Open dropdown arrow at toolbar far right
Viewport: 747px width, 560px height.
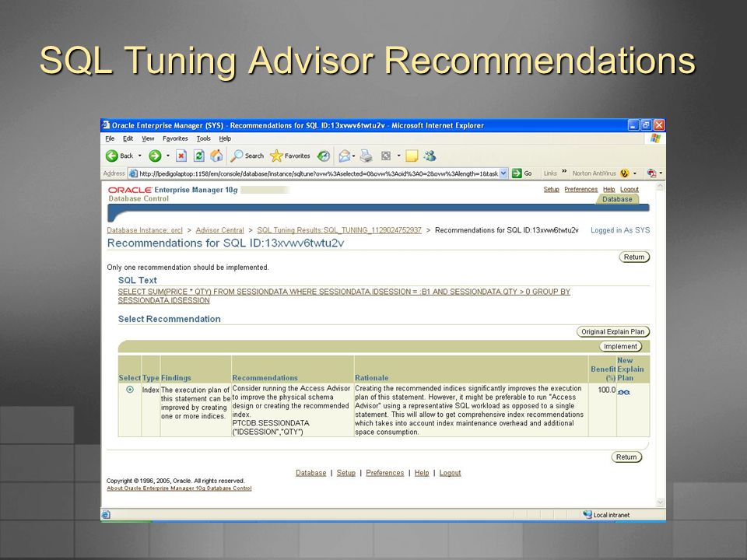(x=661, y=173)
